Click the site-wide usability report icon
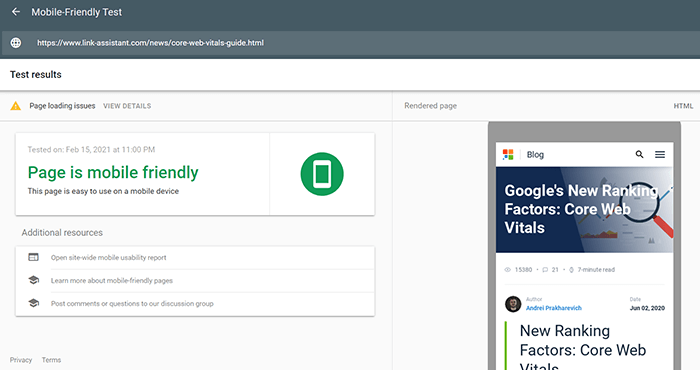 point(33,257)
